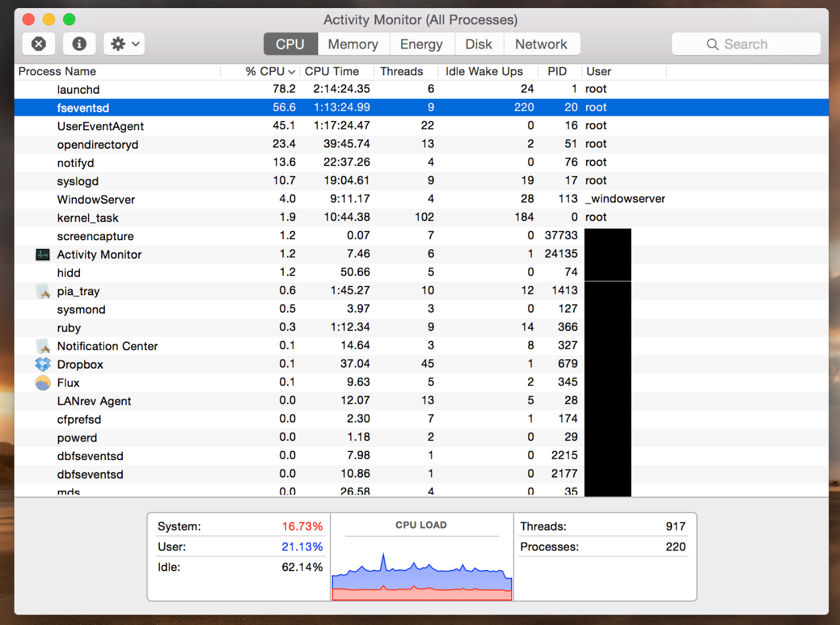Open the Disk tab

tap(479, 44)
